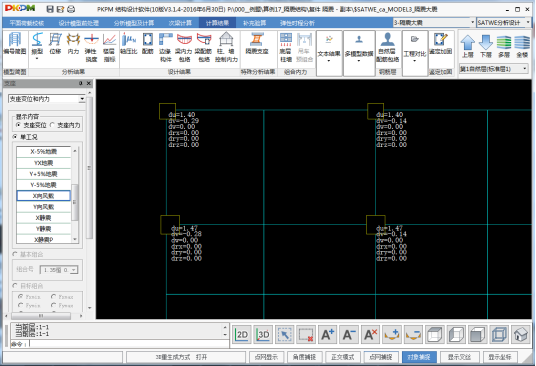
Task: Select the 支座内力 radio button
Action: [x=52, y=125]
